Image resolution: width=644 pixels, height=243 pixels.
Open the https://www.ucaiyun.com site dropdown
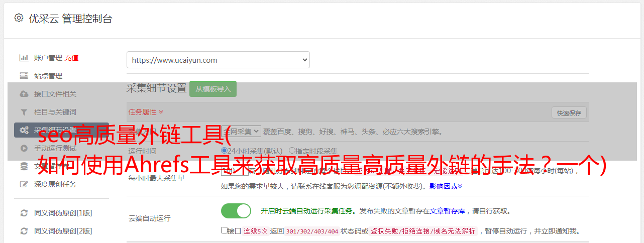tap(218, 60)
